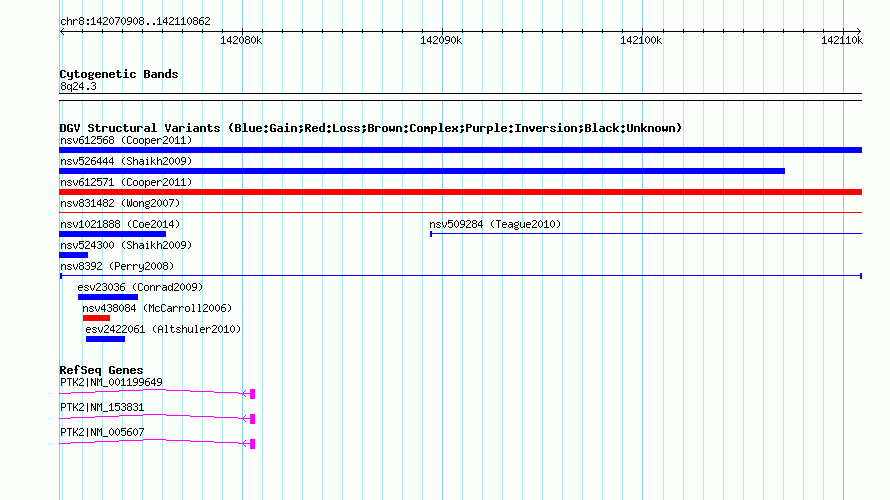The image size is (890, 500).
Task: Open nsv8392 (Perry2008) variant label
Action: [x=117, y=266]
